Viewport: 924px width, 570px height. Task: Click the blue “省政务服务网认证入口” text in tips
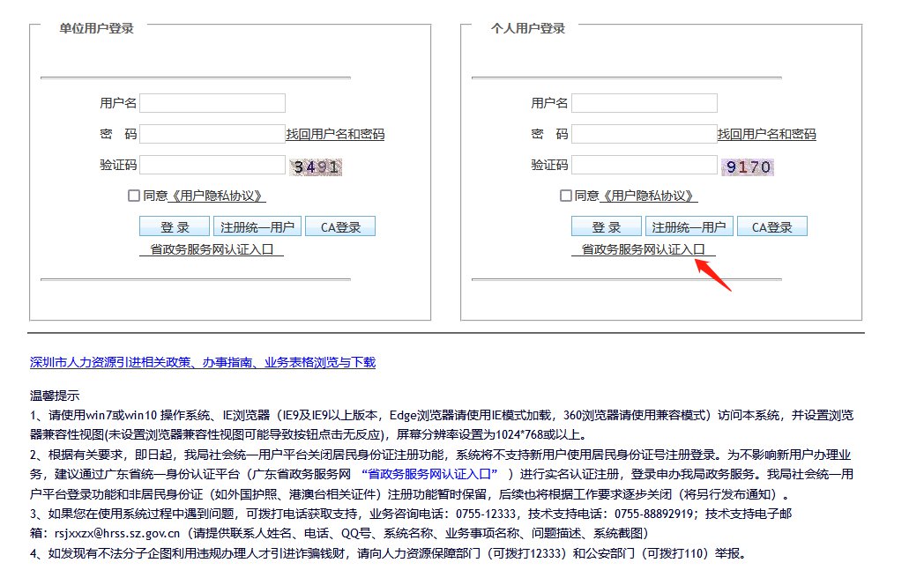429,474
